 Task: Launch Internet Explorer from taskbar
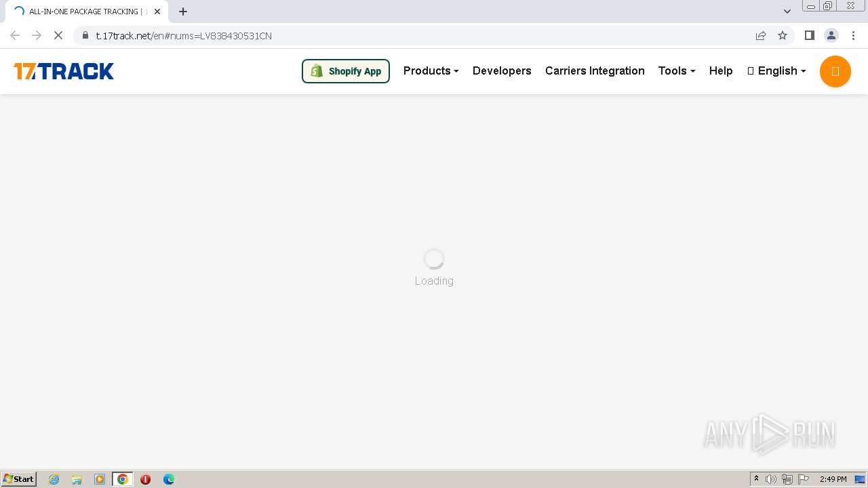pyautogui.click(x=54, y=479)
